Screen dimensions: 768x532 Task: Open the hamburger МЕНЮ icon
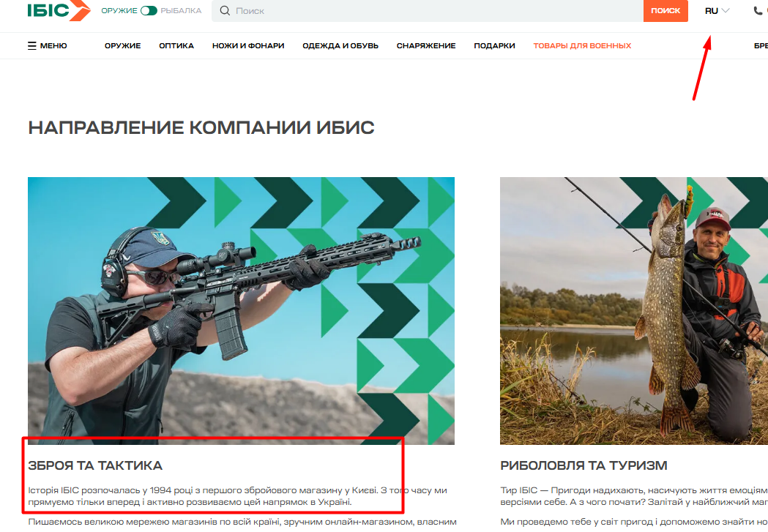point(31,46)
